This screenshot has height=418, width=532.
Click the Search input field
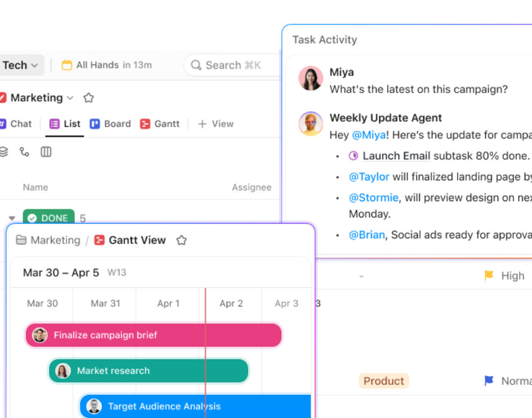click(x=233, y=65)
